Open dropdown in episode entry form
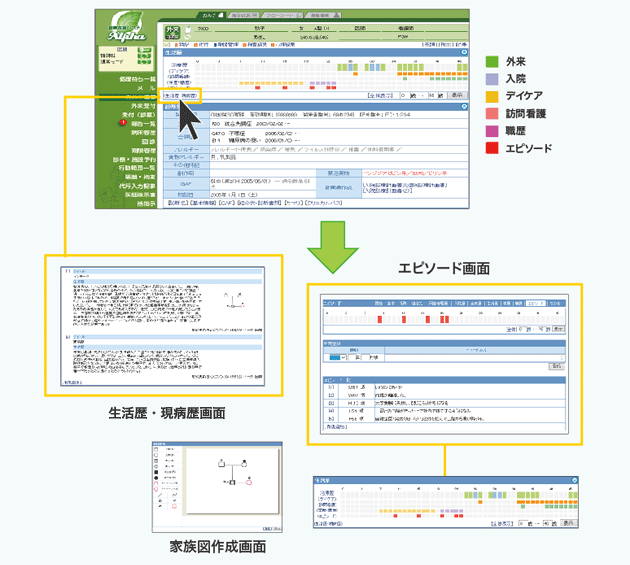The width and height of the screenshot is (630, 565). point(346,357)
